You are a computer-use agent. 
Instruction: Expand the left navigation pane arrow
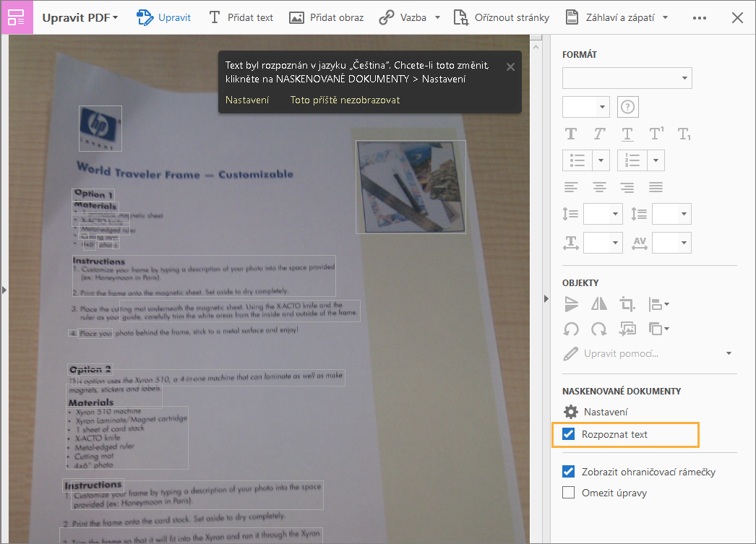tap(4, 290)
